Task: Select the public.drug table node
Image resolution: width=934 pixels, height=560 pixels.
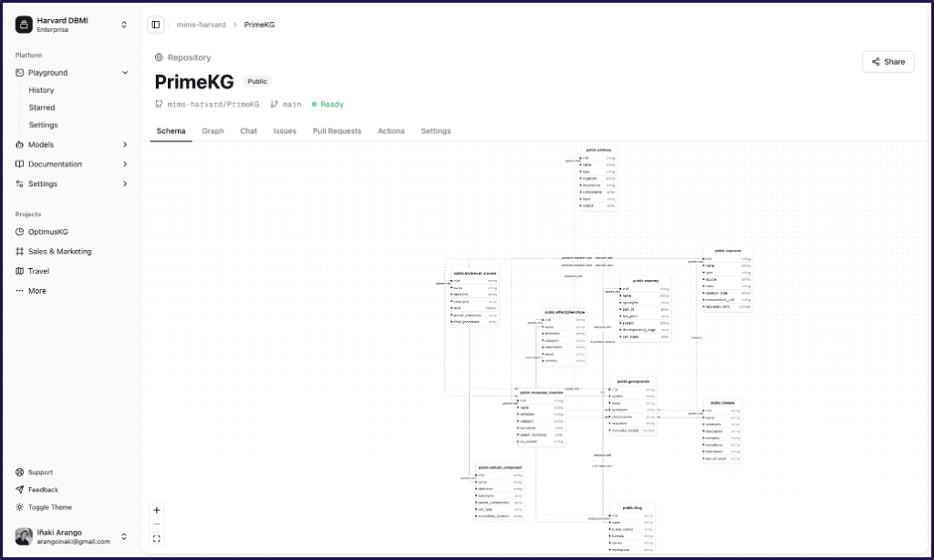Action: point(632,507)
